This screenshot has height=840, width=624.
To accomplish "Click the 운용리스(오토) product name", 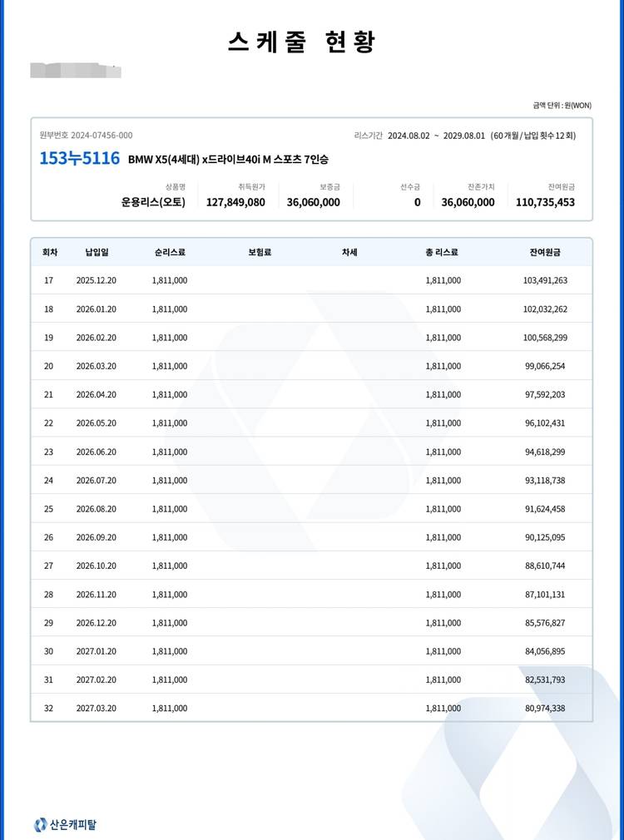I will 153,202.
